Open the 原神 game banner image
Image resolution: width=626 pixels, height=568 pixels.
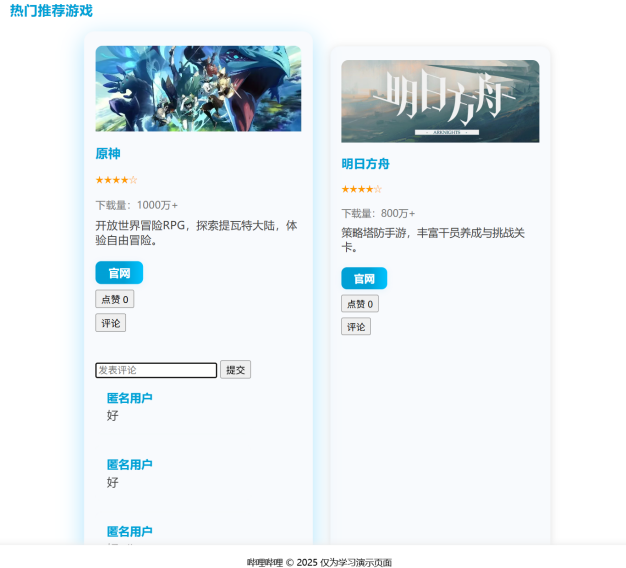(x=198, y=89)
